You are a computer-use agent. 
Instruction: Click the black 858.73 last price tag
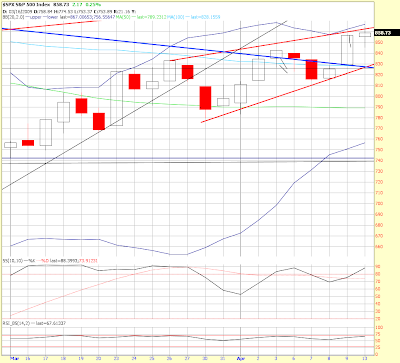387,33
